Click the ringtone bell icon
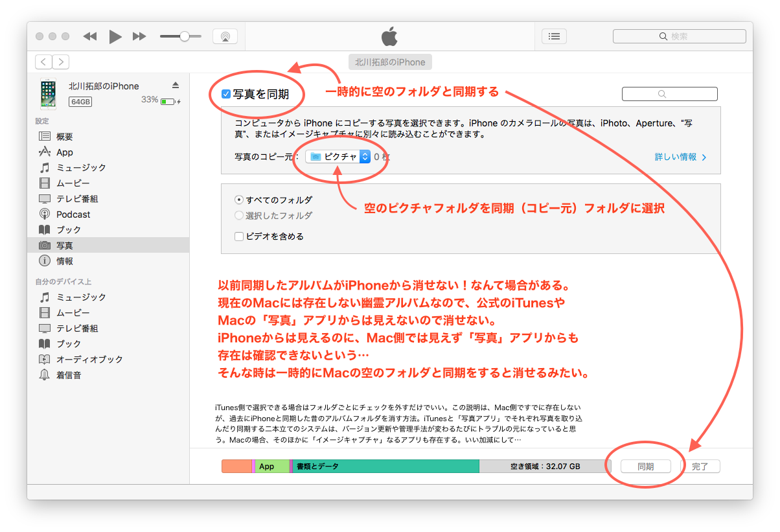Viewport: 780px width, 532px height. [x=45, y=375]
